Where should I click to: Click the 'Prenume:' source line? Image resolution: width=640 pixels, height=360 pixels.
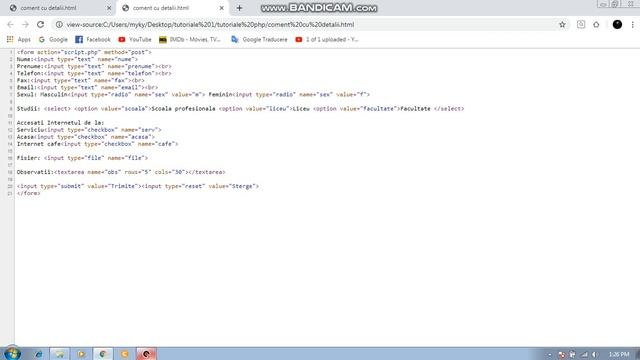pyautogui.click(x=94, y=66)
